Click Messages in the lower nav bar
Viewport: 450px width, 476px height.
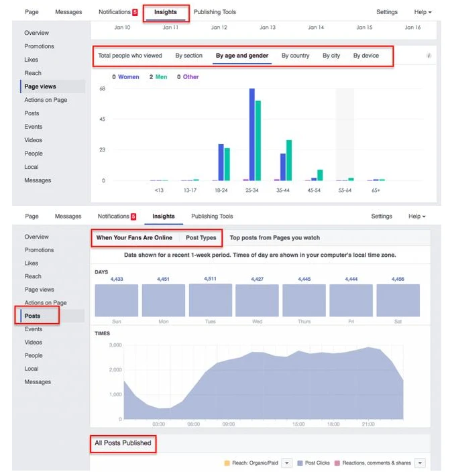point(68,217)
